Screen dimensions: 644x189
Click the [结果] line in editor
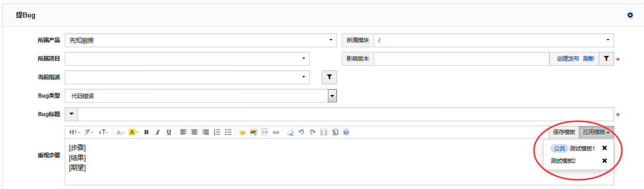pyautogui.click(x=77, y=158)
